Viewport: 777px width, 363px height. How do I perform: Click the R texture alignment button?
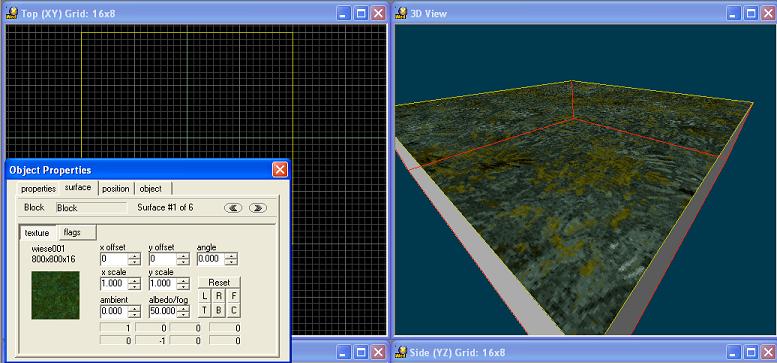(x=219, y=296)
